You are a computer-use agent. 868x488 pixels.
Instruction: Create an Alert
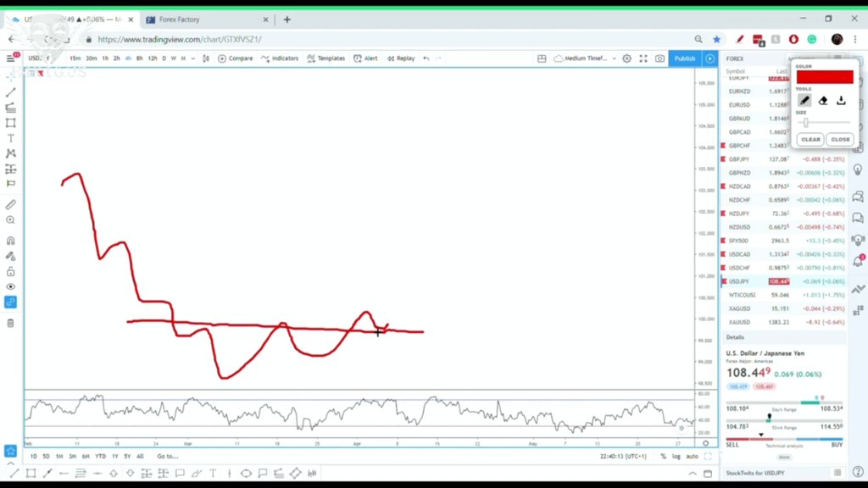366,58
